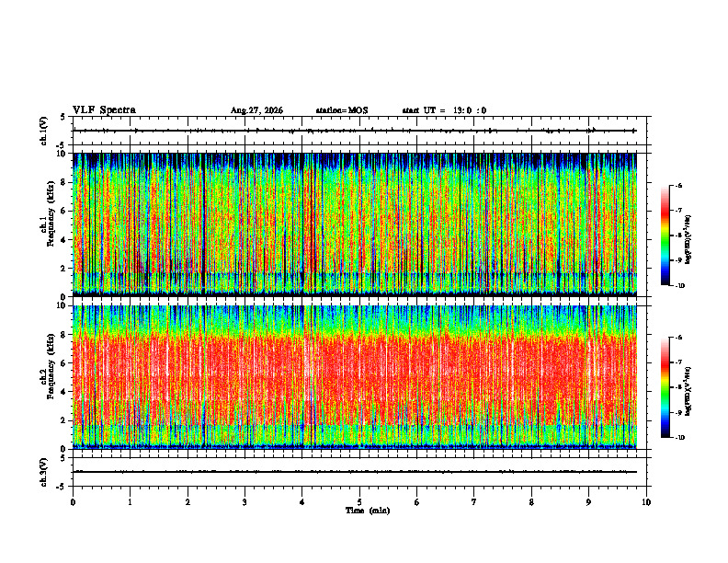728x563 pixels.
Task: Click time axis tick label "9"
Action: point(588,502)
